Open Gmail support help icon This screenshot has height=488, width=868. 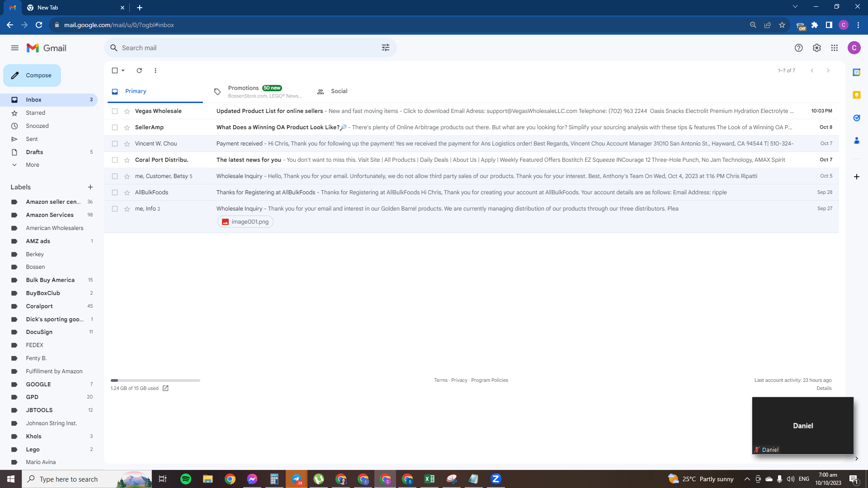tap(799, 48)
